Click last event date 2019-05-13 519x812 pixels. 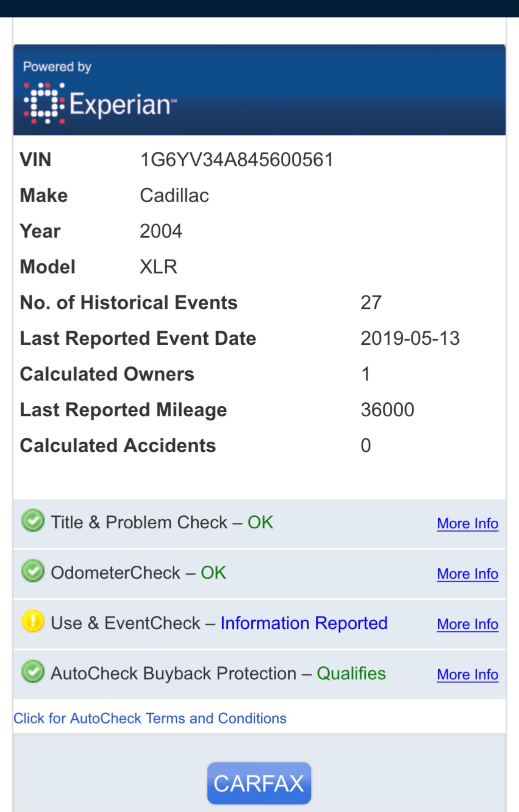(410, 338)
